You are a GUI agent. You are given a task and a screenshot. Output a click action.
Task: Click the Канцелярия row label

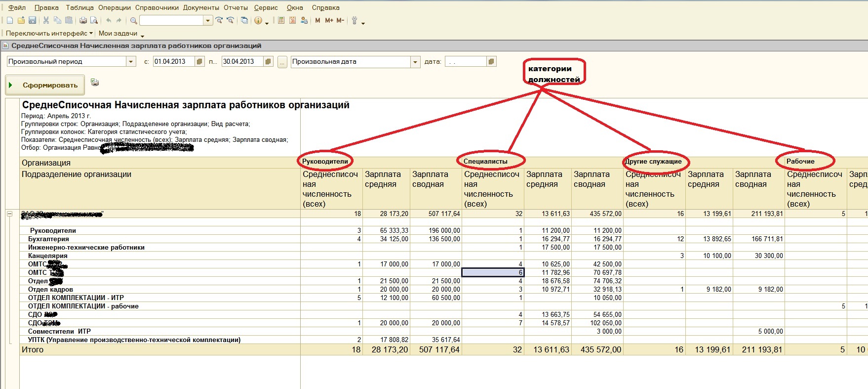coord(48,256)
